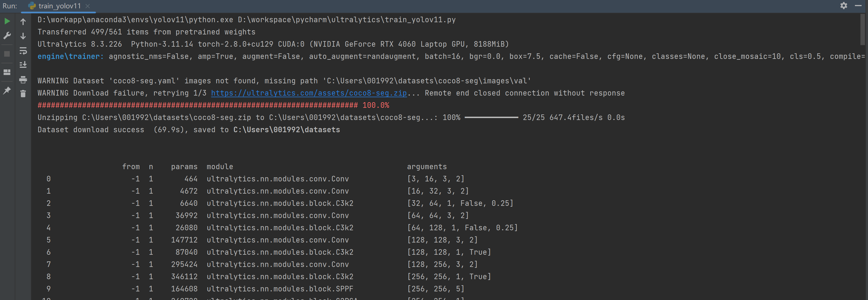Screen dimensions: 868x300
Task: Rerun train_yolov11 with the green play icon
Action: 7,21
